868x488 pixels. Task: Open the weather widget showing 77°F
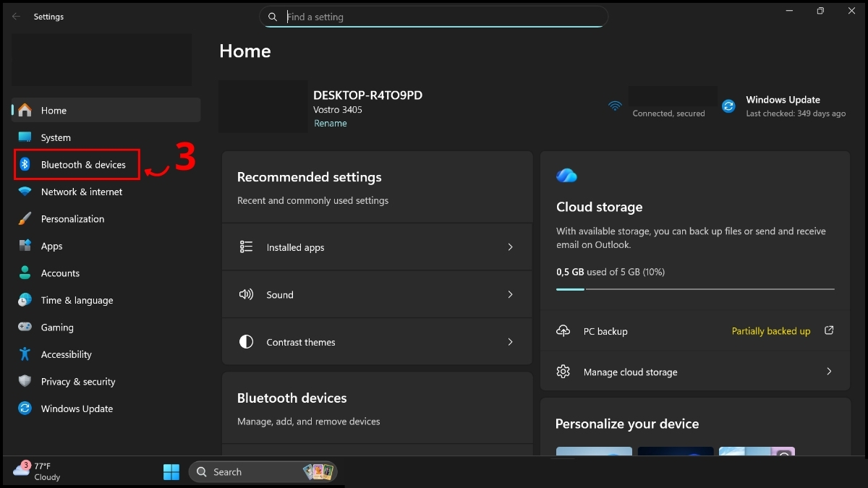pyautogui.click(x=36, y=471)
